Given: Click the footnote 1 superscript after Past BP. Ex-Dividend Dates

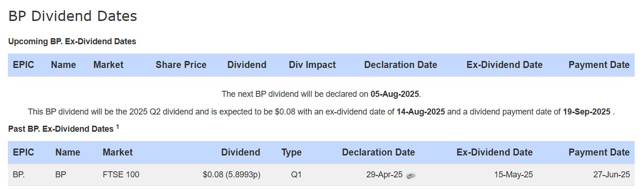Looking at the screenshot, I should pyautogui.click(x=118, y=126).
